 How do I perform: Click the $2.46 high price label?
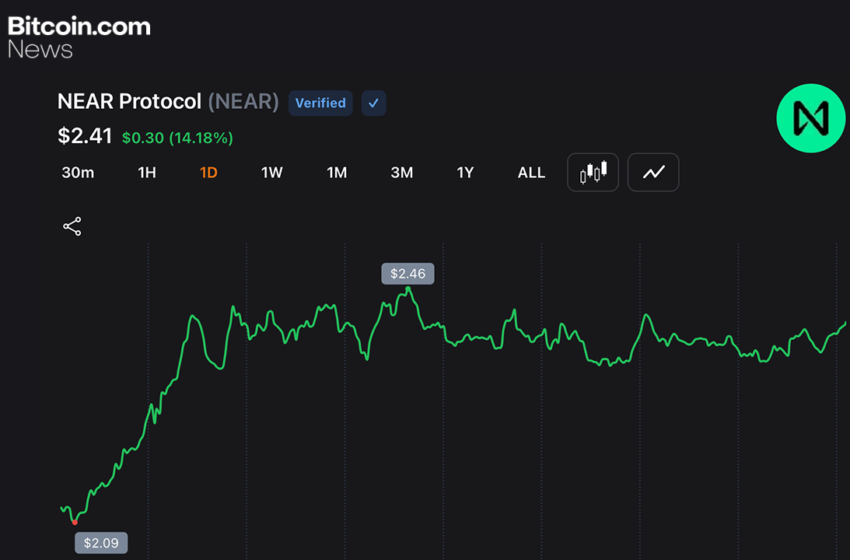(x=408, y=274)
